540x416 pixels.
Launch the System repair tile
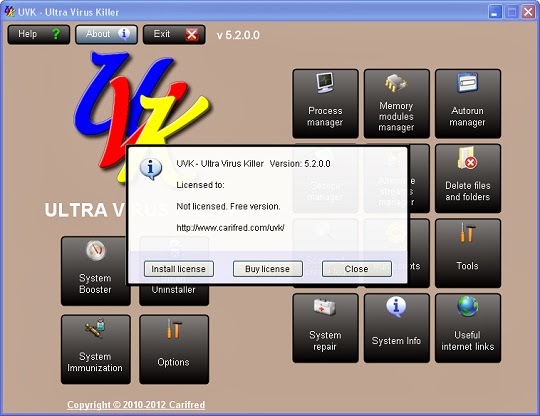point(325,328)
